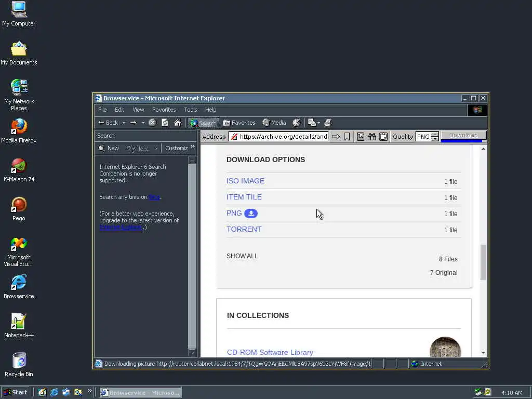
Task: Open the Edit menu
Action: coord(119,110)
